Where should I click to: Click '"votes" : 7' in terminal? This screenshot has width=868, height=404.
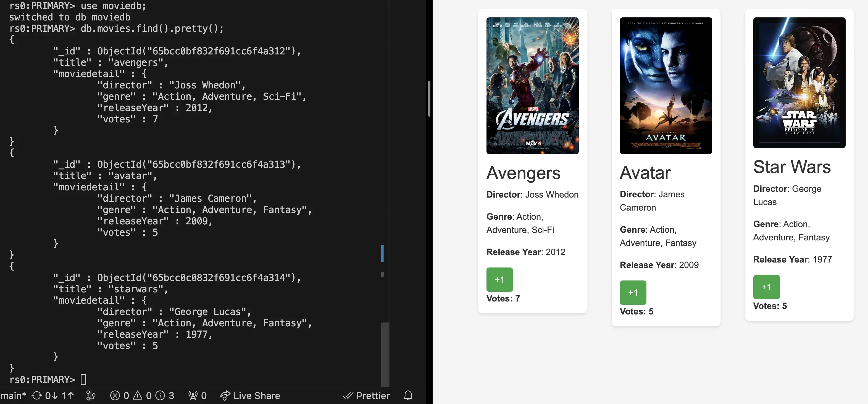(127, 119)
